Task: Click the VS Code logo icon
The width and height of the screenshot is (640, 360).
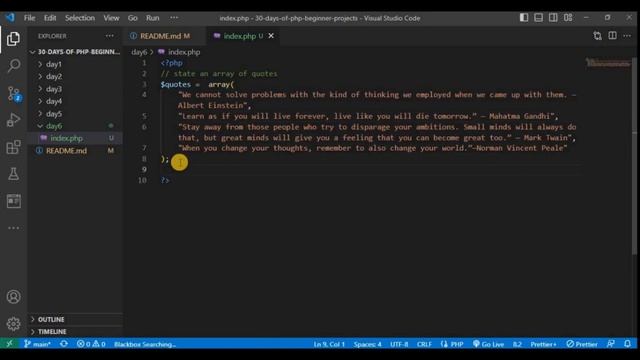Action: 10,18
